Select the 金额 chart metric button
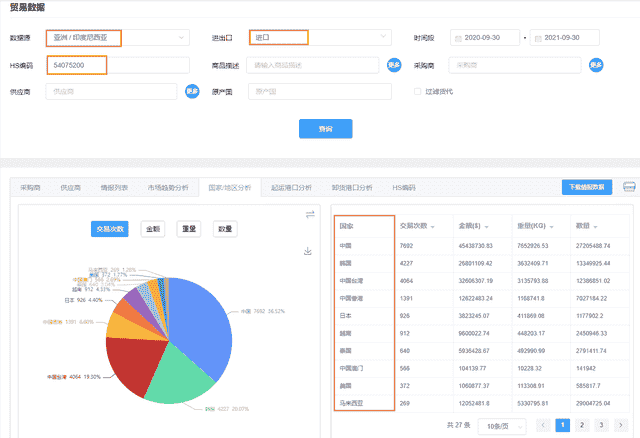The width and height of the screenshot is (640, 438). coord(153,229)
